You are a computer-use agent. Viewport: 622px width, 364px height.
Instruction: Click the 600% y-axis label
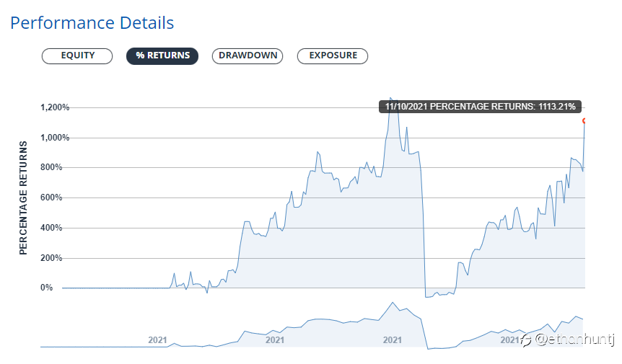click(x=51, y=197)
